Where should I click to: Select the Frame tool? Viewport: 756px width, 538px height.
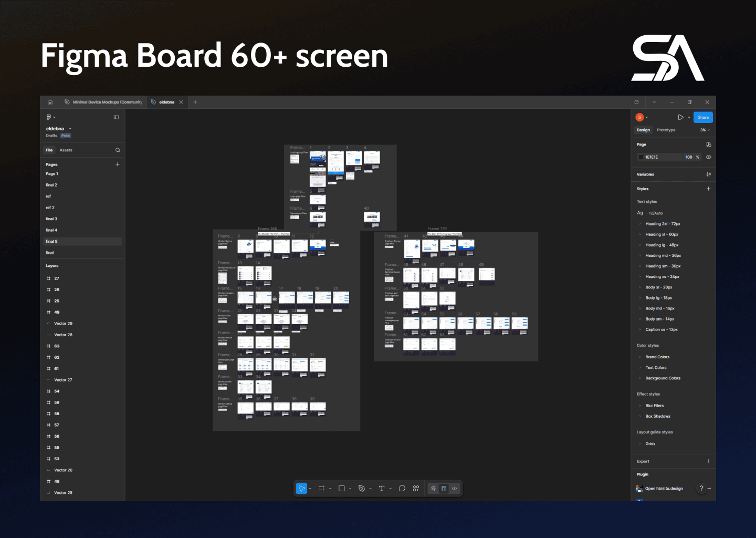[321, 489]
